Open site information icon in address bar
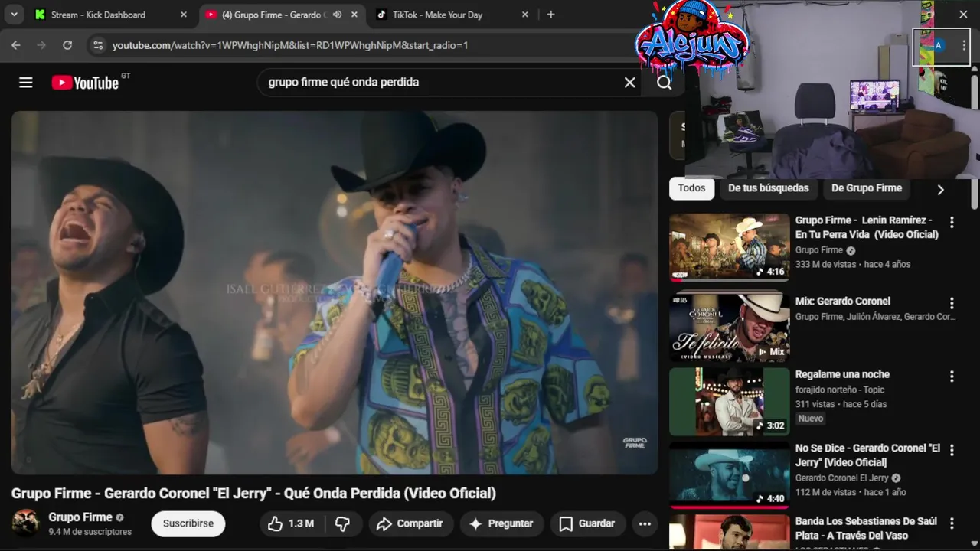The image size is (980, 551). click(x=97, y=45)
